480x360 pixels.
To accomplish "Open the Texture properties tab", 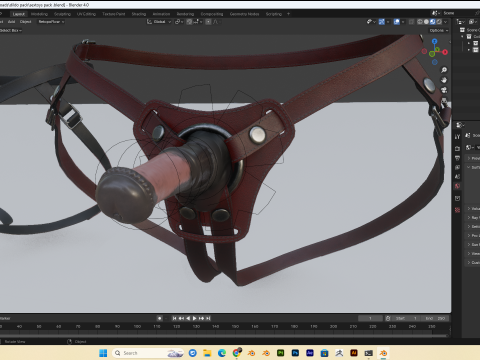I will (457, 210).
